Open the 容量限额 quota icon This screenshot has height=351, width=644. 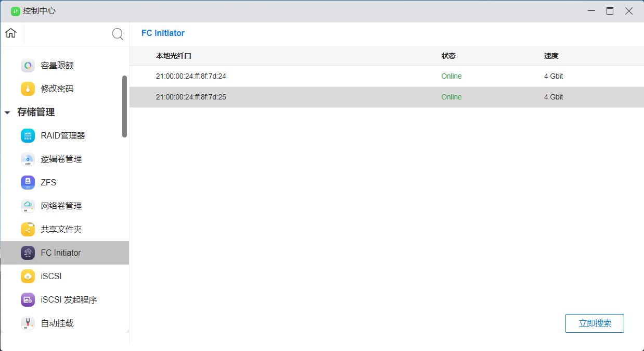pos(28,66)
